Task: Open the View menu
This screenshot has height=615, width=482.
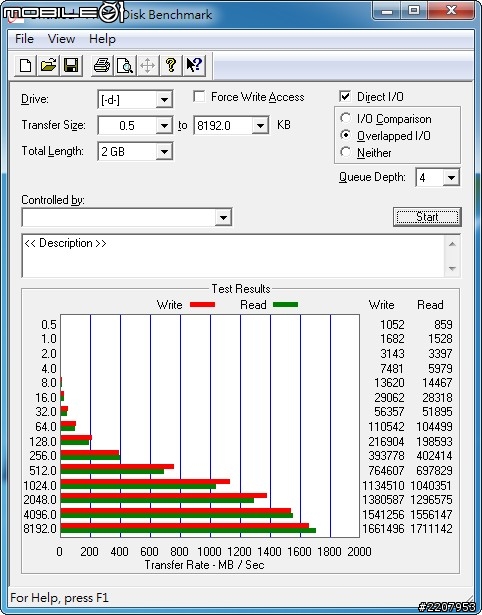Action: 61,39
